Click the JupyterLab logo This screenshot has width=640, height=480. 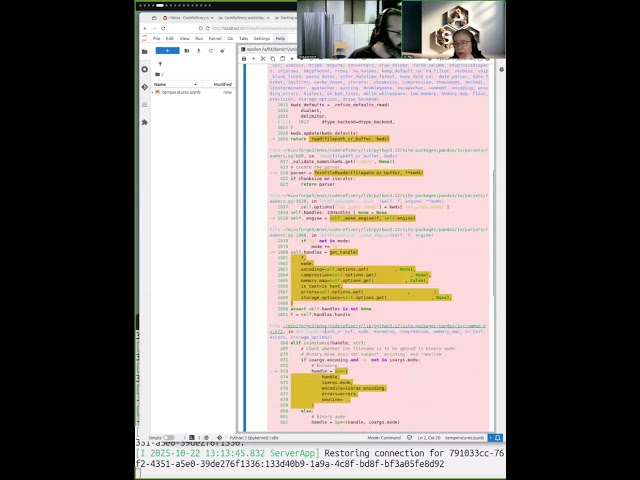[x=144, y=38]
